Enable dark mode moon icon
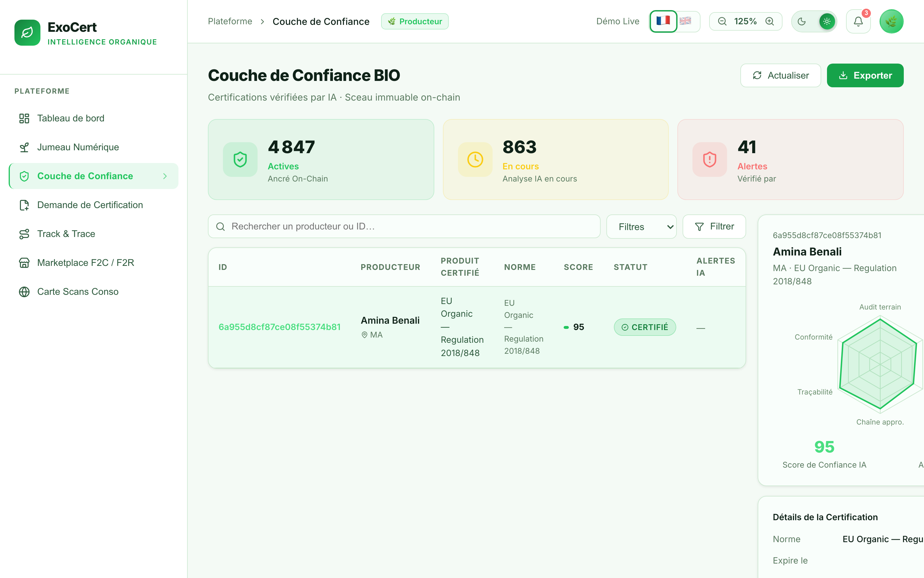This screenshot has width=924, height=578. [802, 21]
